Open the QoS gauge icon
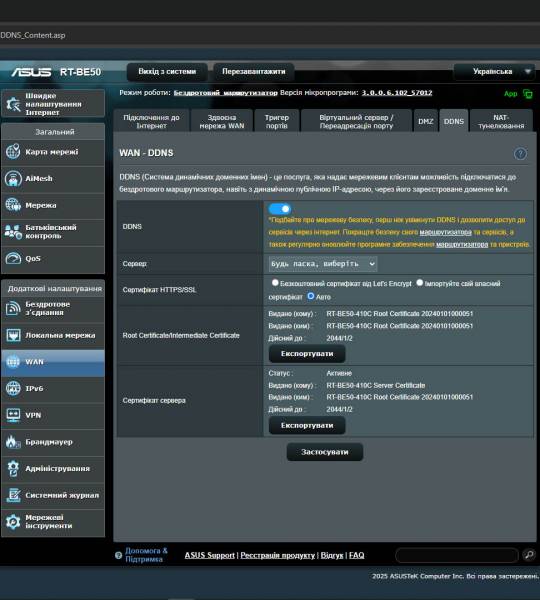The width and height of the screenshot is (540, 600). click(x=13, y=258)
